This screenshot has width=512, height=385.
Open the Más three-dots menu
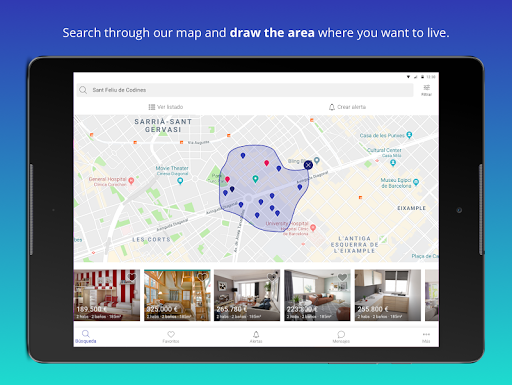click(426, 337)
